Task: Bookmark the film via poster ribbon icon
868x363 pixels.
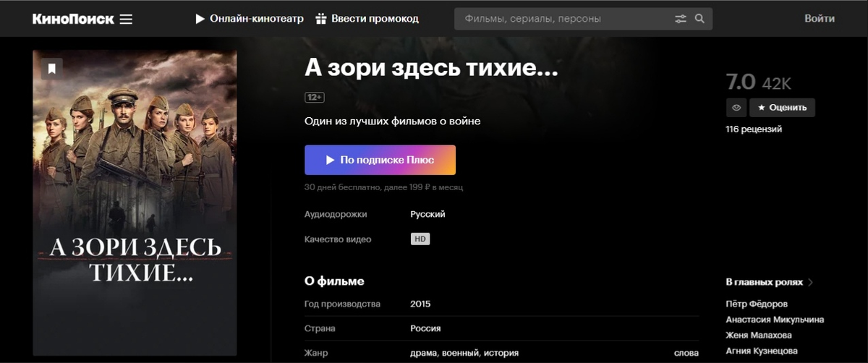Action: point(52,69)
